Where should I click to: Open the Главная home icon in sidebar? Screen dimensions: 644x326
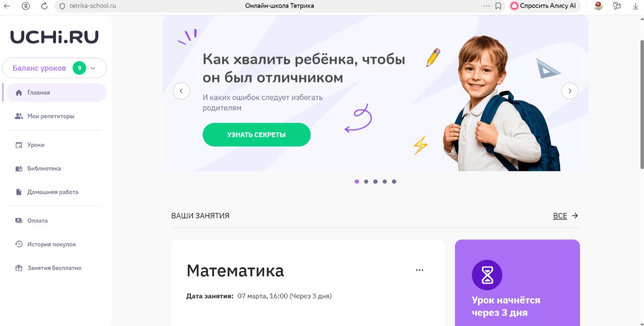click(x=19, y=93)
